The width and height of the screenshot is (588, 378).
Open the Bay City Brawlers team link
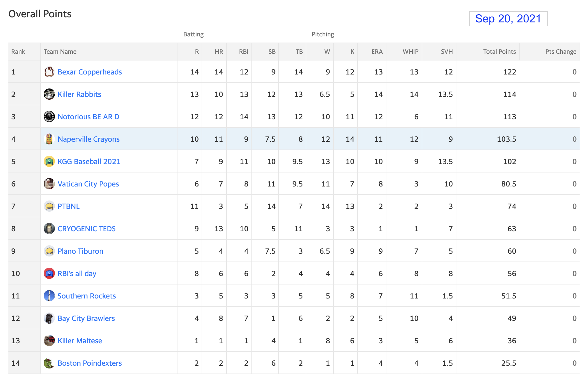coord(86,318)
